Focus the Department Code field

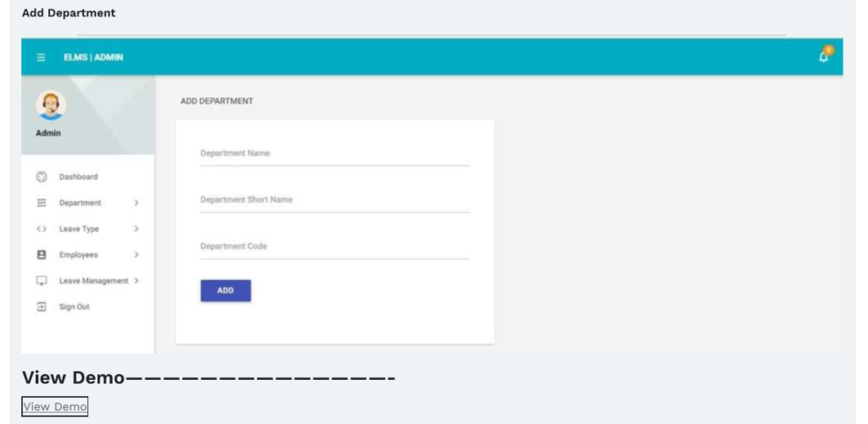(x=335, y=246)
